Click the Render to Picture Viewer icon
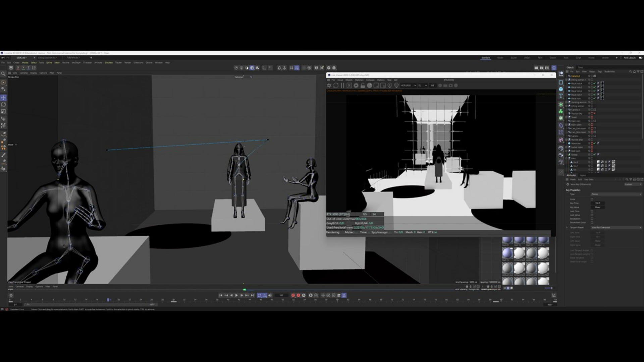The height and width of the screenshot is (362, 644). 541,68
